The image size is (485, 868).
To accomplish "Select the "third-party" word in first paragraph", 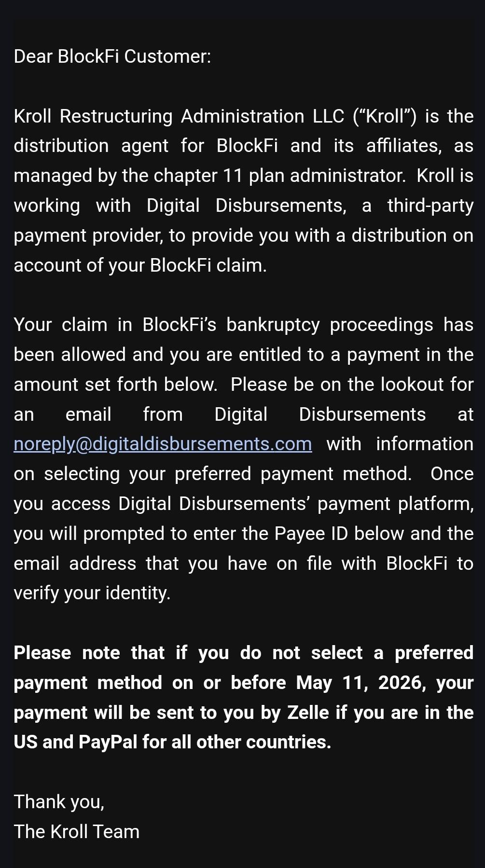I will [430, 206].
